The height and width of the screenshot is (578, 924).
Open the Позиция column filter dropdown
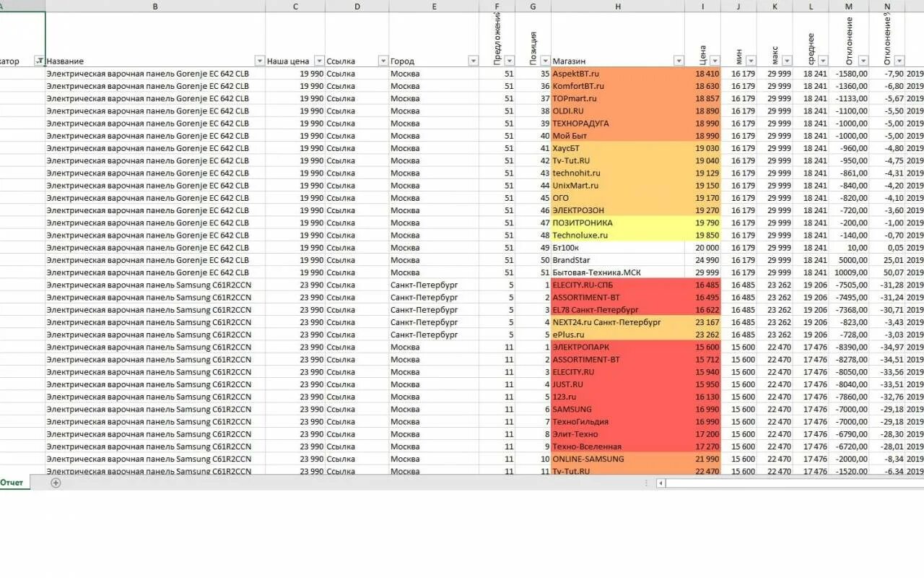546,61
